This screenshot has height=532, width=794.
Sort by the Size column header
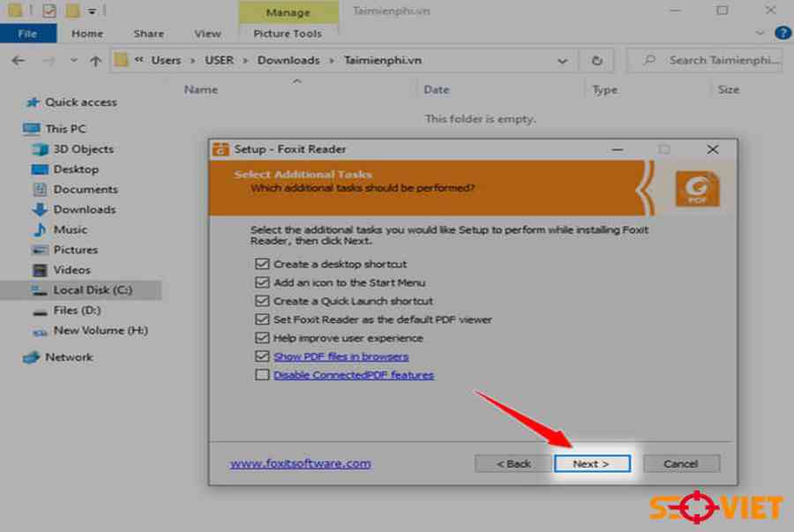[728, 90]
